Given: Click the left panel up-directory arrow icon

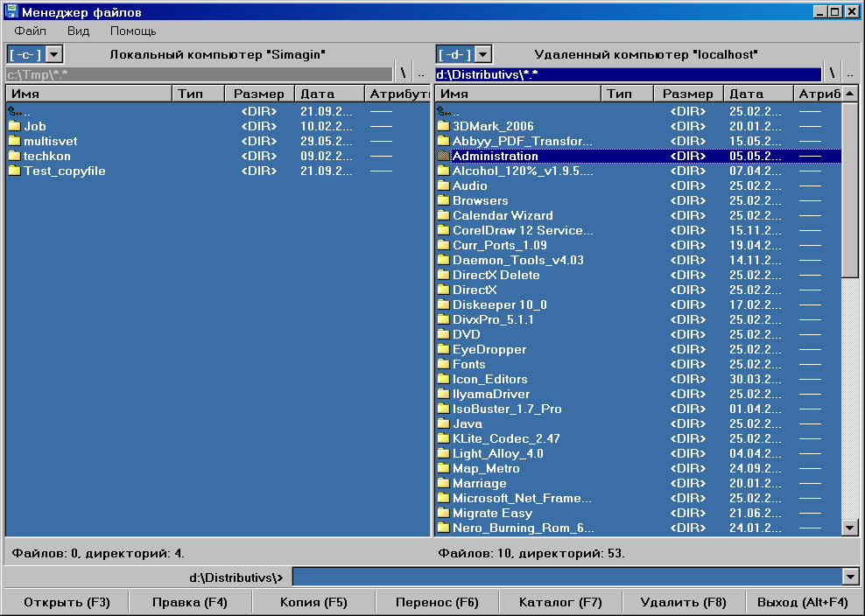Looking at the screenshot, I should (14, 111).
